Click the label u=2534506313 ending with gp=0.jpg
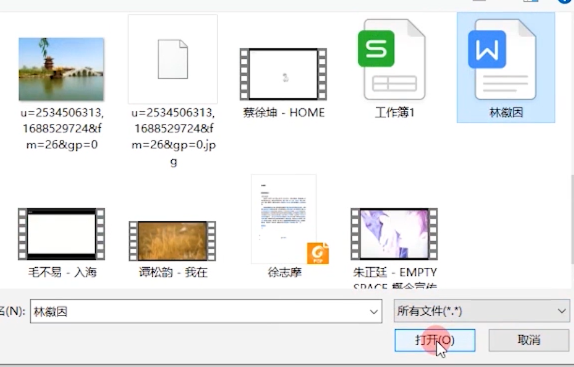Screen dimensions: 574x367 click(174, 137)
